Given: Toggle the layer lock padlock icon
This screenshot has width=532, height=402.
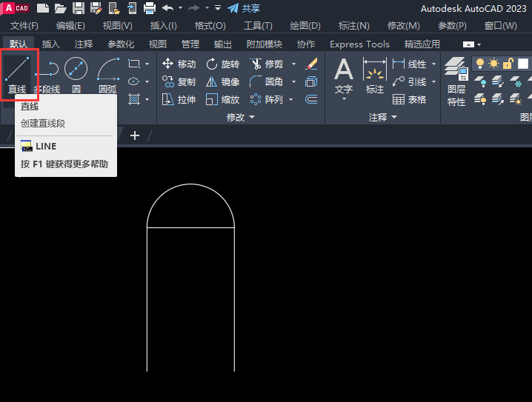Looking at the screenshot, I should (x=508, y=64).
